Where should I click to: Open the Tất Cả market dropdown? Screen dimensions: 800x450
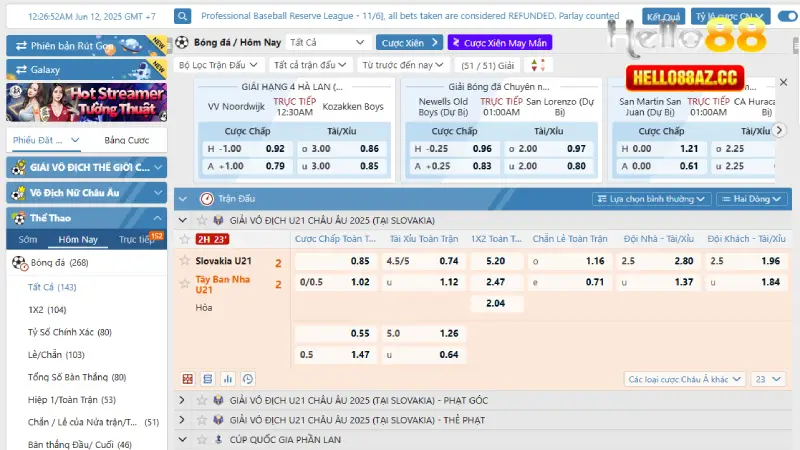[326, 43]
